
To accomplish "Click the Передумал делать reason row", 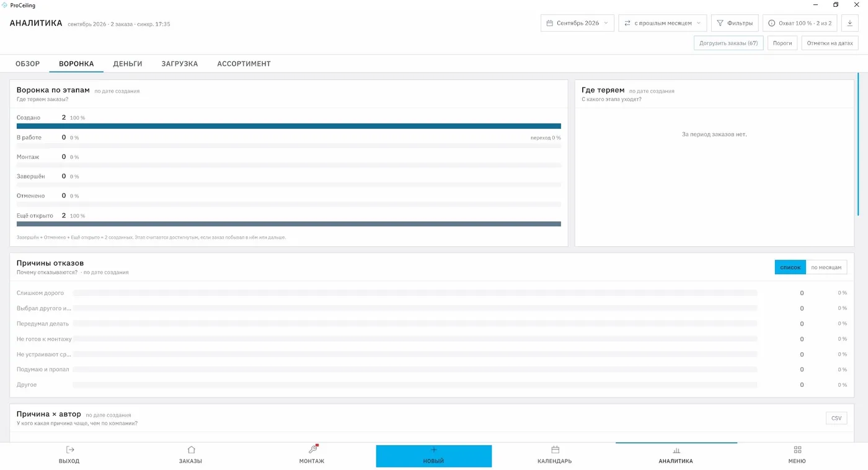I will 432,324.
